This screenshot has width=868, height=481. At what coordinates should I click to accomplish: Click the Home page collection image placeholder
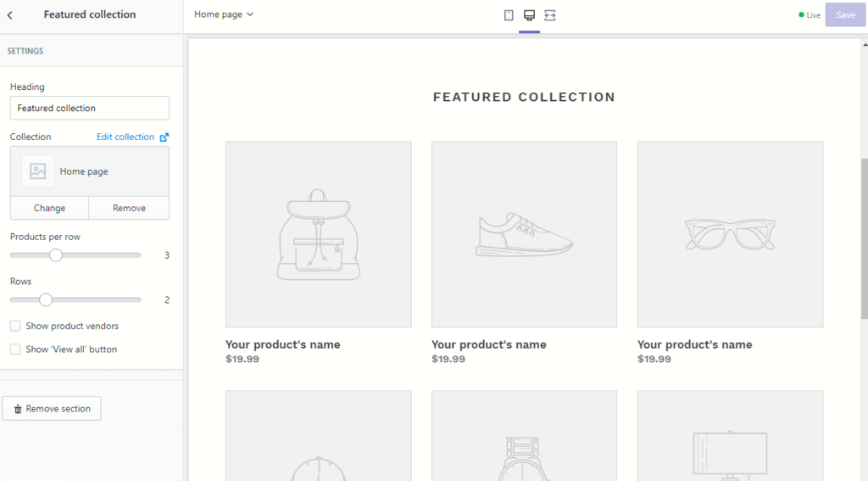coord(37,171)
